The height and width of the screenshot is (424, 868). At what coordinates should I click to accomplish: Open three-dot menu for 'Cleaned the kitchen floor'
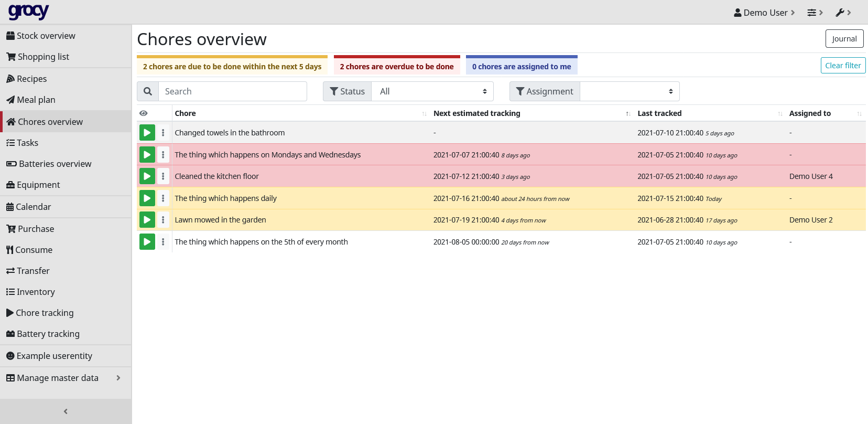(163, 176)
